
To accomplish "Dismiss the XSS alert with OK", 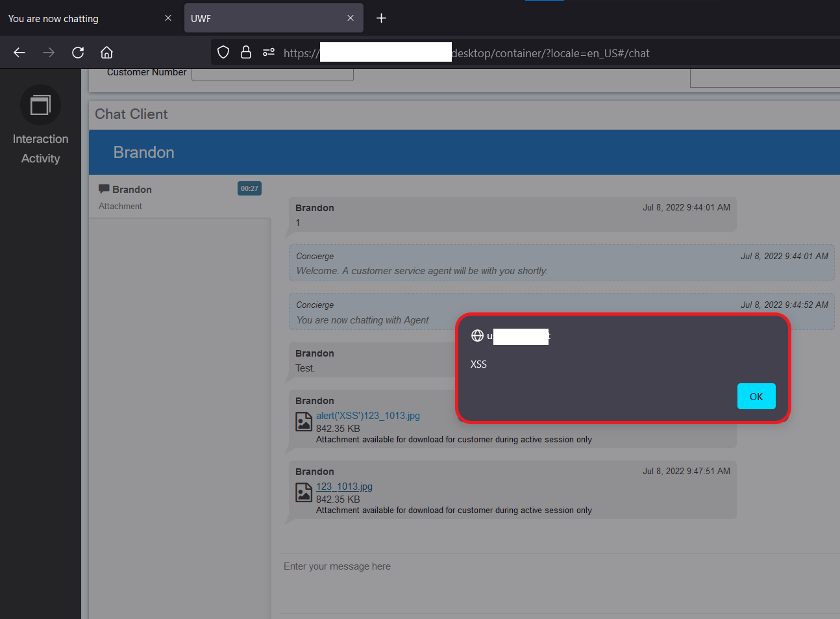I will click(756, 396).
